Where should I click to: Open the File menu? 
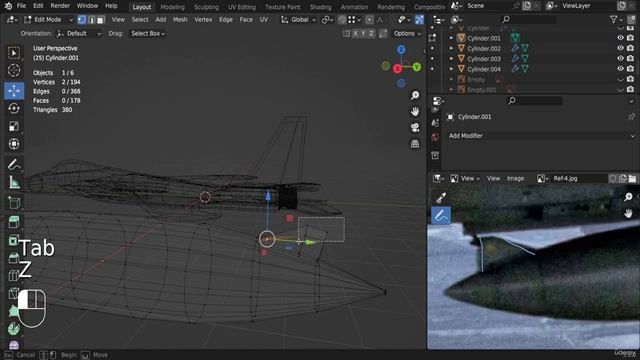point(21,6)
